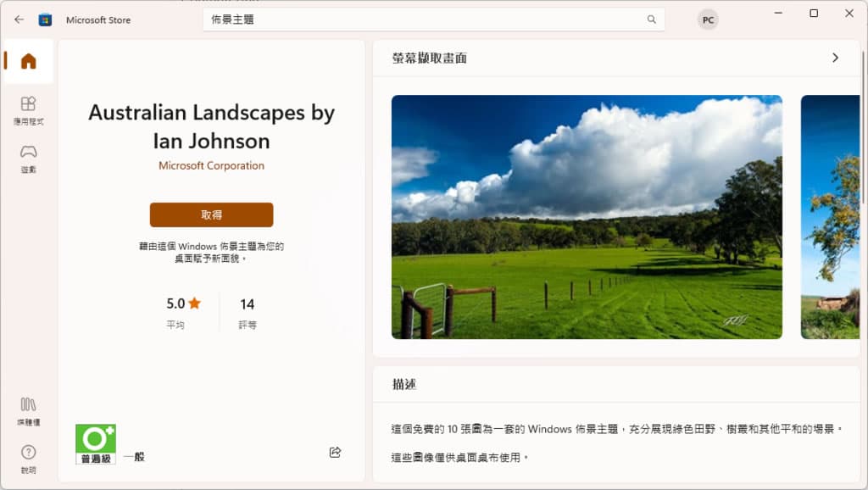The image size is (868, 490).
Task: Click the 螢幕擷取畫面 section heading
Action: [x=430, y=58]
